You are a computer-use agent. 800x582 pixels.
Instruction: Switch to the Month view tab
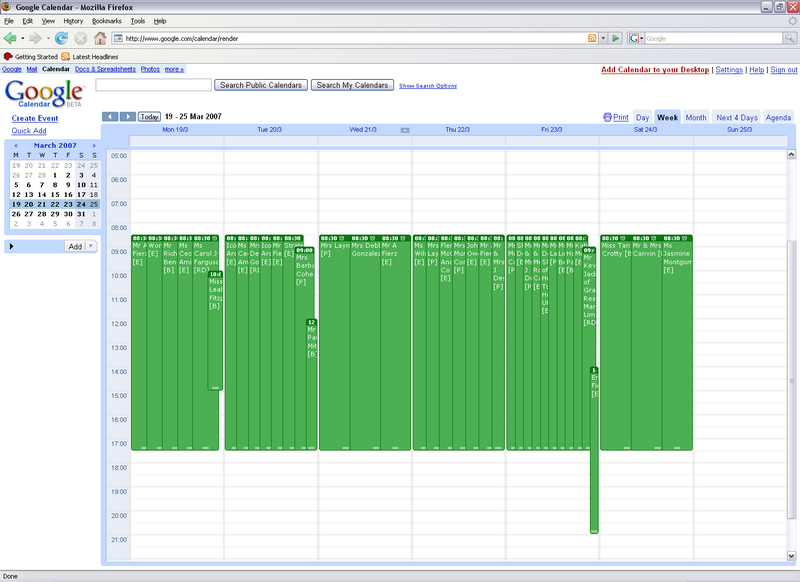point(696,118)
